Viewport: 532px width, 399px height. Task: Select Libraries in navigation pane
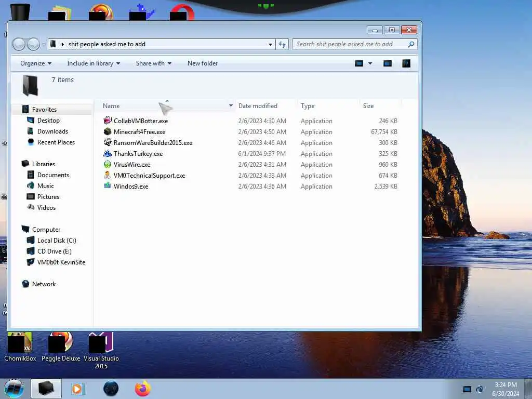(44, 164)
